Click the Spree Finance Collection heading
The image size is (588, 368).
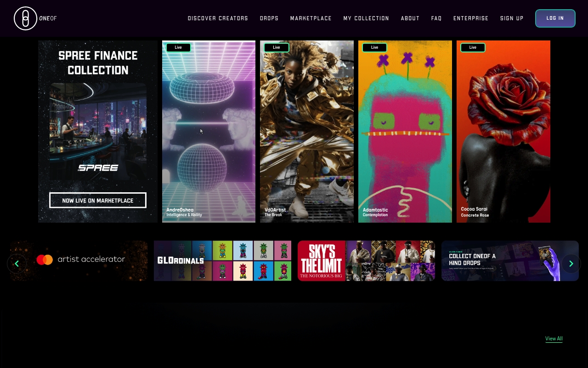point(98,63)
